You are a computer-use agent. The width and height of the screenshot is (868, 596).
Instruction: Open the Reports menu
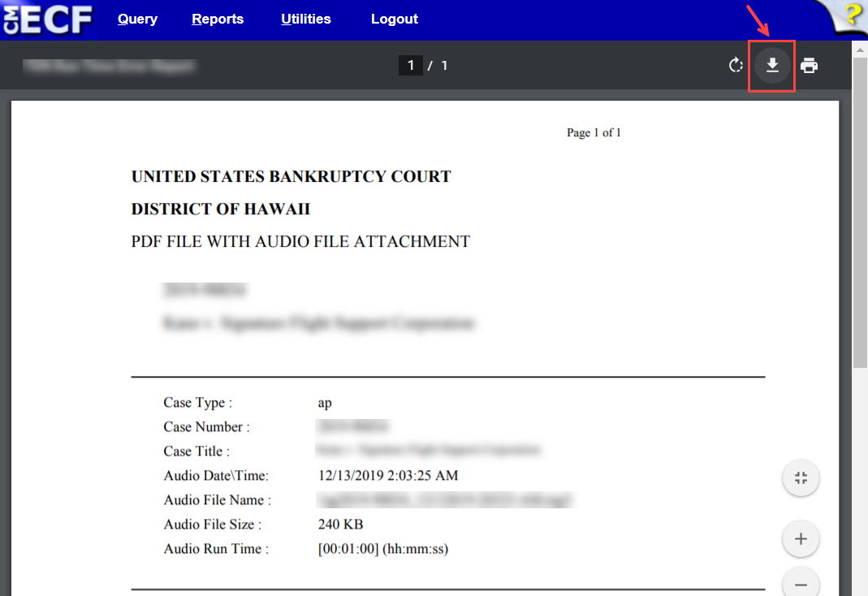(x=218, y=19)
